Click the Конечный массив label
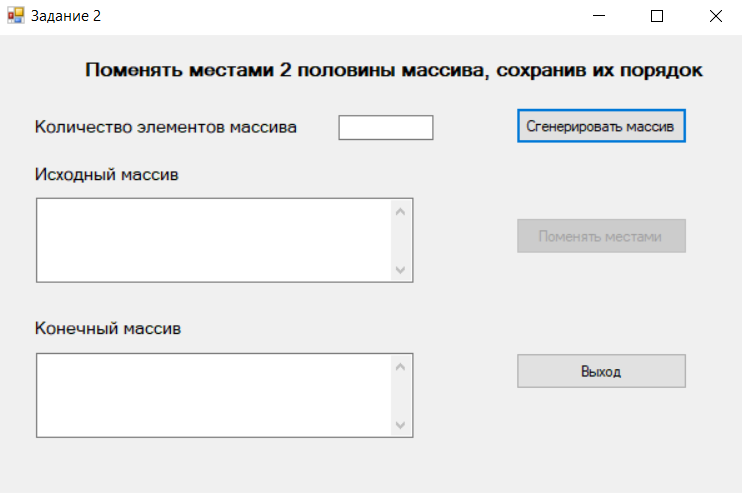 (x=108, y=328)
